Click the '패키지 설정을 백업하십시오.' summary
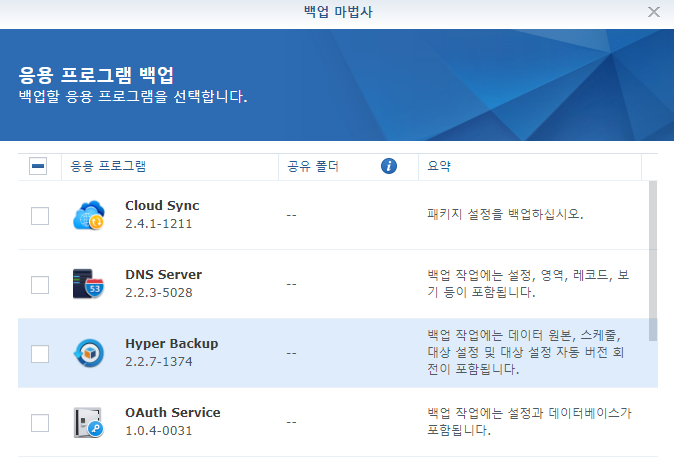 pos(505,214)
